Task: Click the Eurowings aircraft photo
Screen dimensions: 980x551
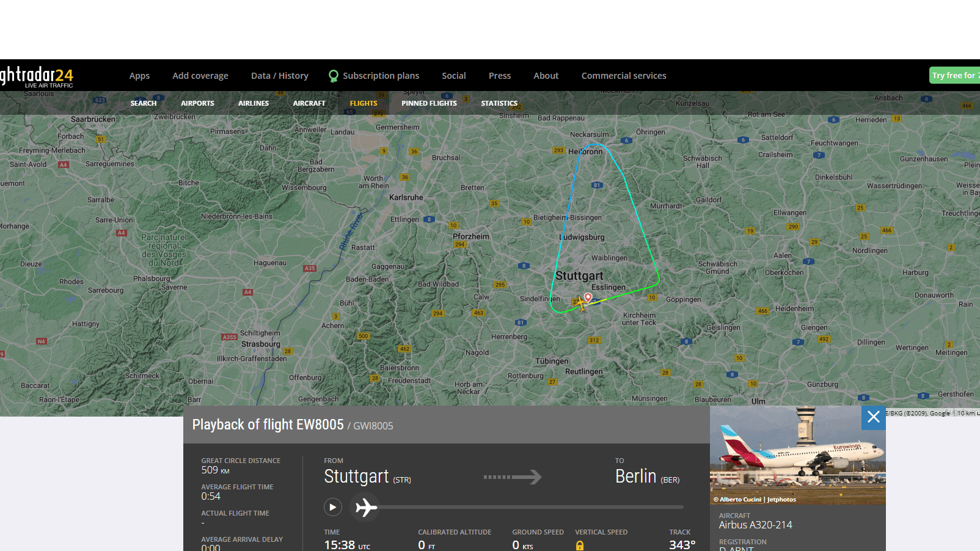Action: click(797, 454)
